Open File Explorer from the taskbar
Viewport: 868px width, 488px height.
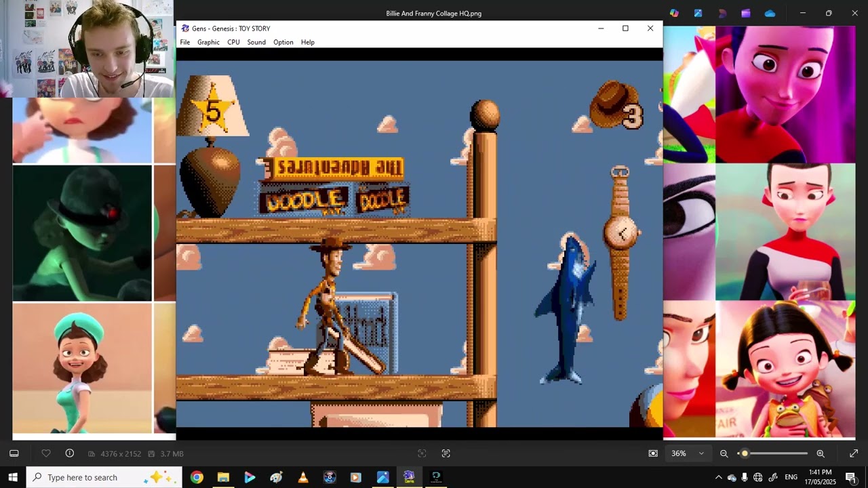(223, 477)
